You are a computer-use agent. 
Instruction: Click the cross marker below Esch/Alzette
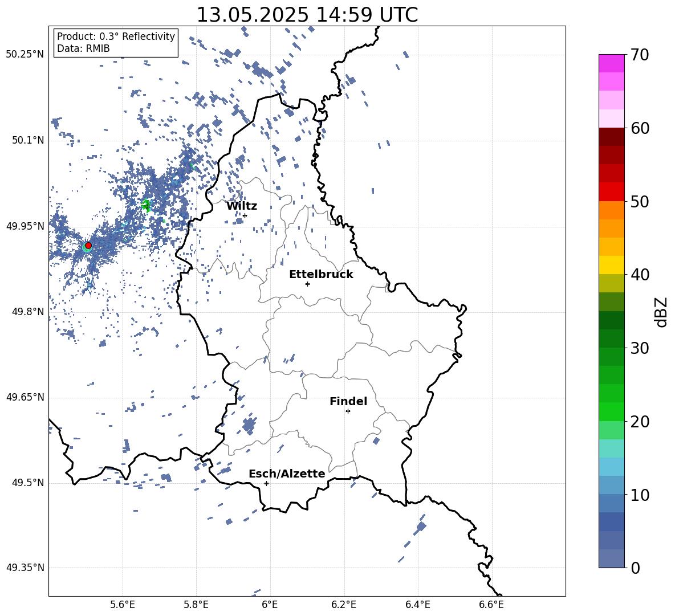click(266, 483)
